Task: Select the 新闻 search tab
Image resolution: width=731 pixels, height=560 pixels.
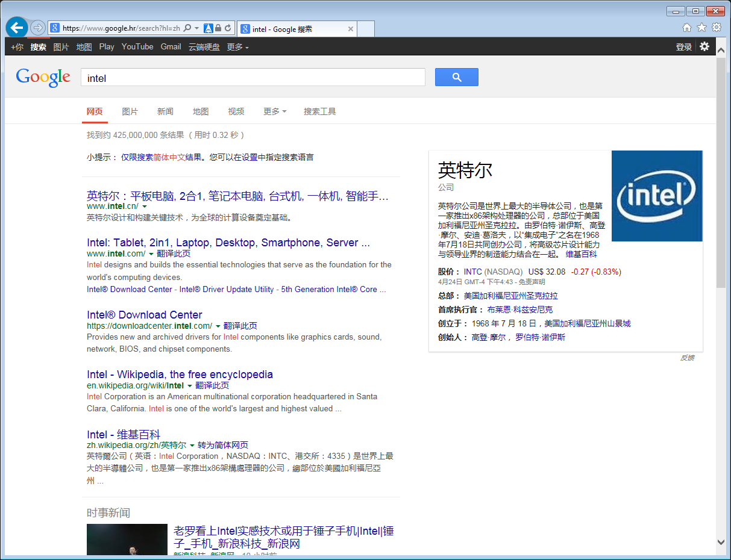Action: point(165,111)
